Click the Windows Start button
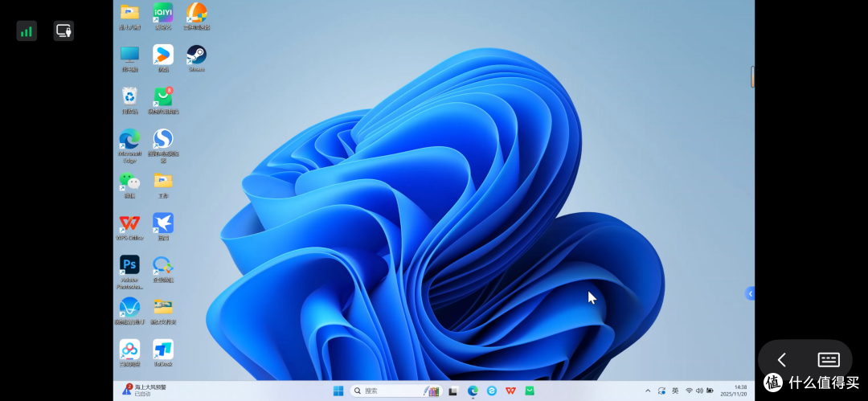Screen dimensions: 868x401 coord(338,391)
